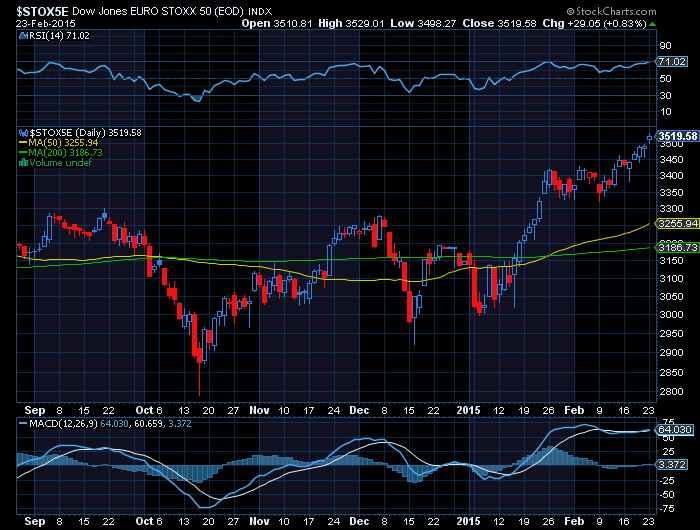Click the High 3529.01 value
The width and height of the screenshot is (700, 530).
coord(351,23)
